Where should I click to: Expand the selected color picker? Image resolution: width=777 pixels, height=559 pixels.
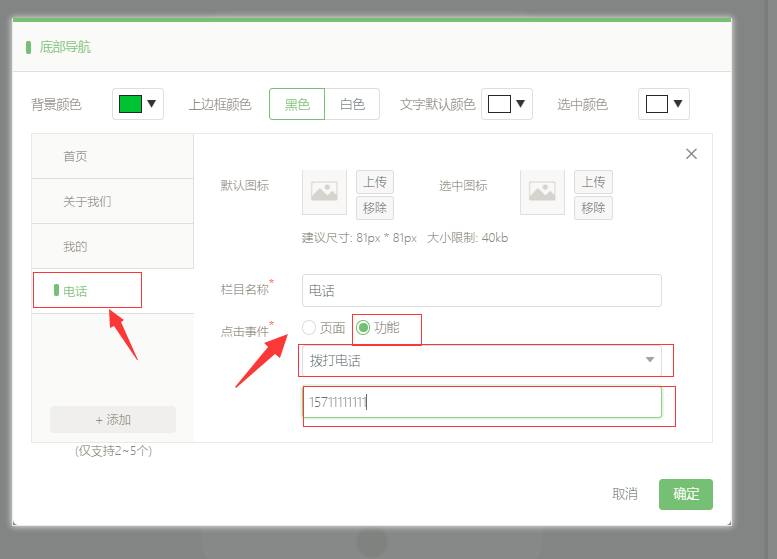(x=664, y=104)
